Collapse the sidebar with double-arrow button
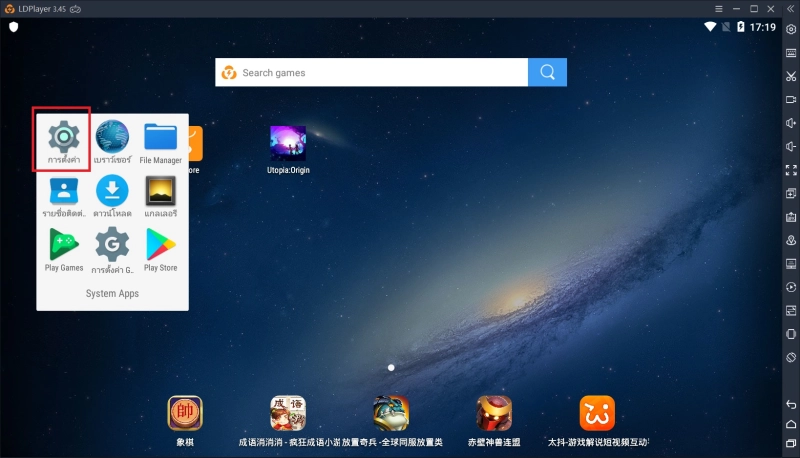Image resolution: width=800 pixels, height=458 pixels. pyautogui.click(x=791, y=8)
